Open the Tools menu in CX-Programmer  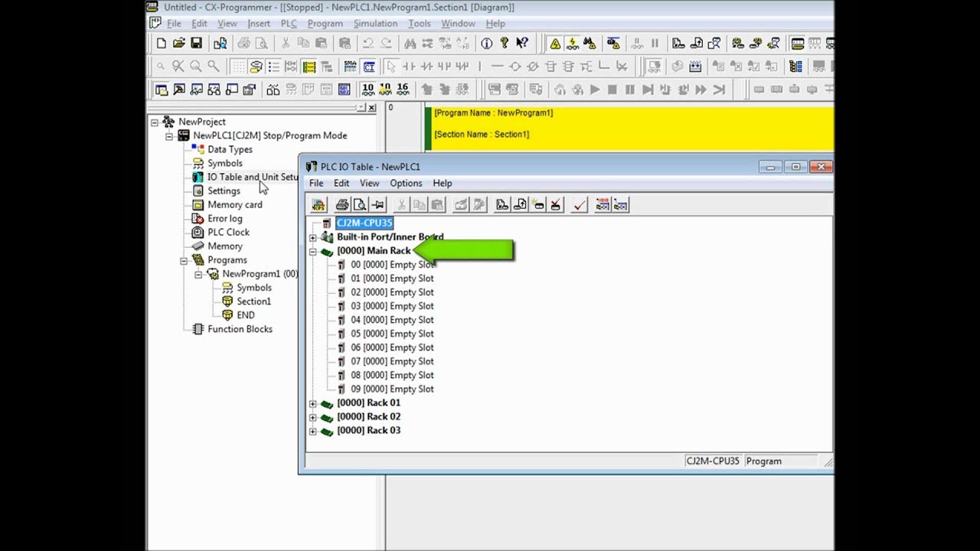[x=419, y=24]
